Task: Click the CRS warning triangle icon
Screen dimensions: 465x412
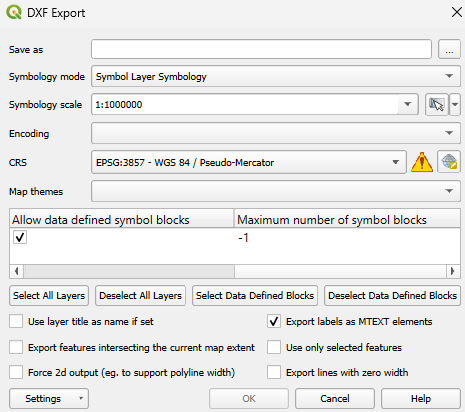Action: coord(422,162)
